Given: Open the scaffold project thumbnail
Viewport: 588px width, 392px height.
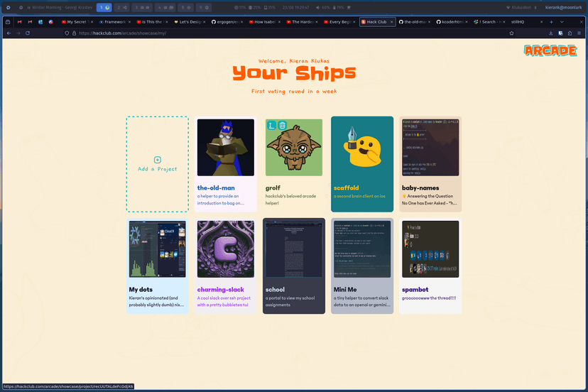Looking at the screenshot, I should pos(362,148).
